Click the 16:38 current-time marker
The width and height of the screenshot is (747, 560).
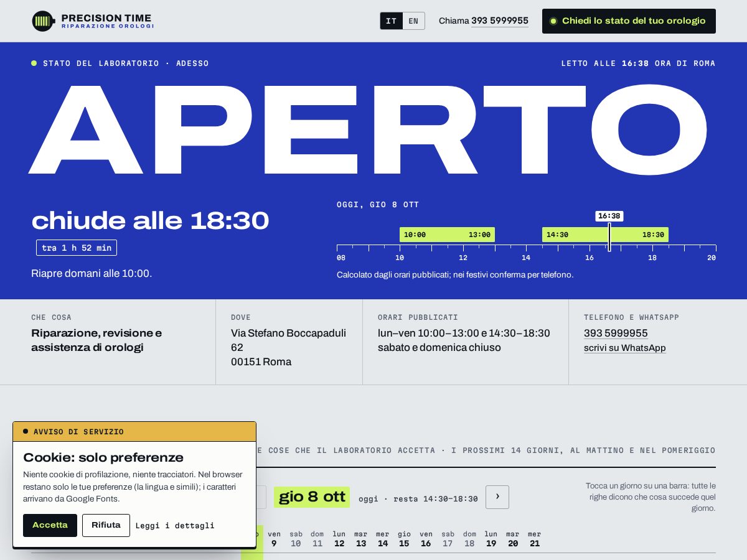coord(609,217)
